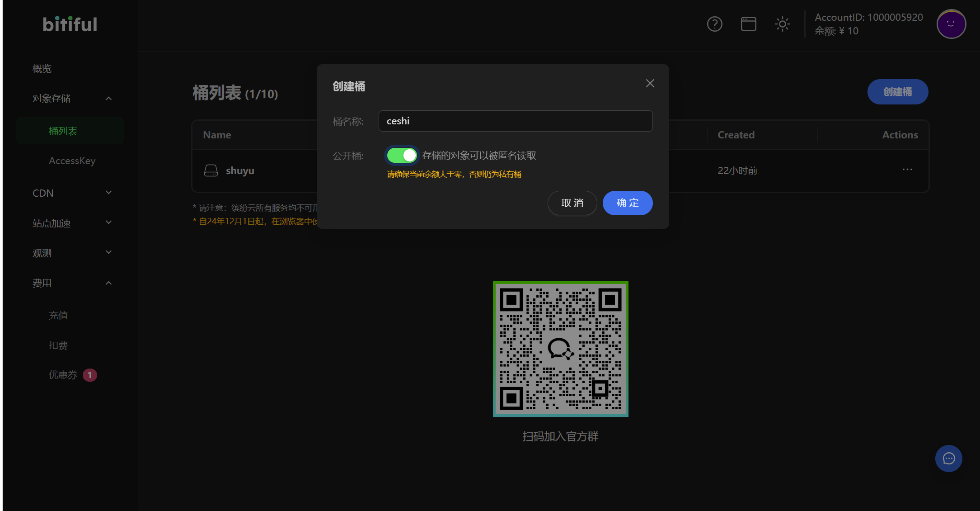Close the create bucket dialog

point(650,83)
